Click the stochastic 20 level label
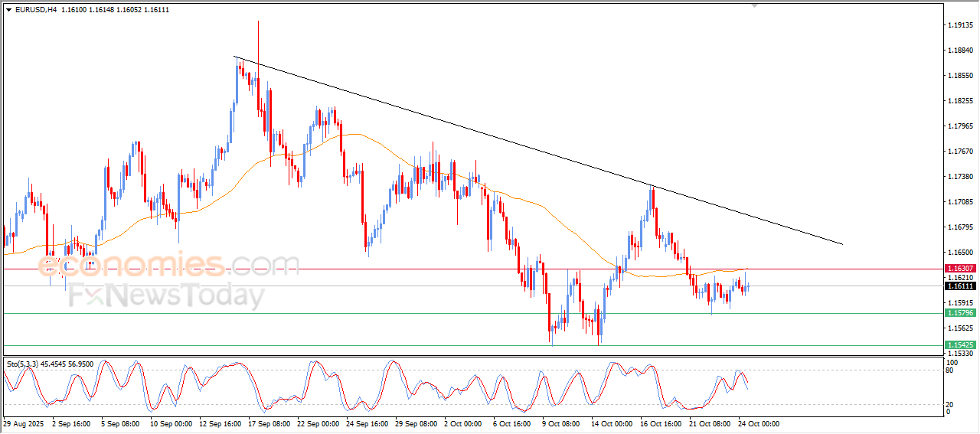The width and height of the screenshot is (980, 434). (x=949, y=404)
